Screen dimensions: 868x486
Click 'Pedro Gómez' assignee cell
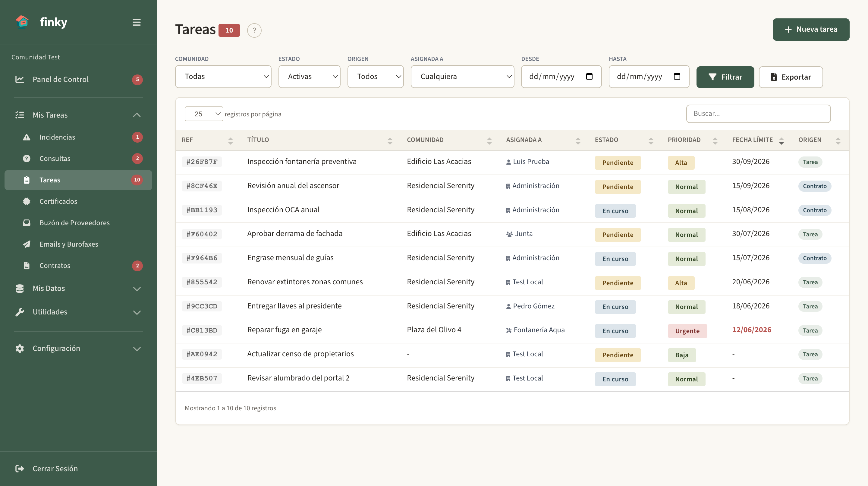click(x=530, y=306)
